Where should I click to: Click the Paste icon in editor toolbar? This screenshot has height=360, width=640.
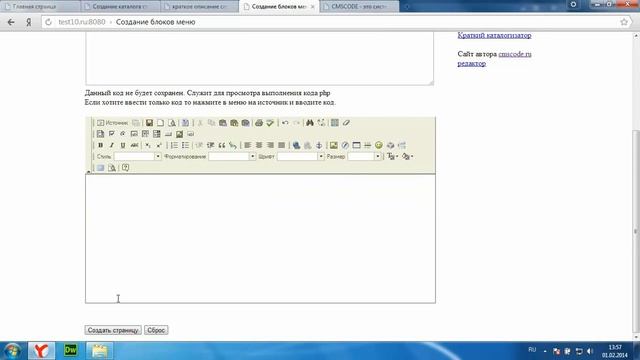pos(223,123)
